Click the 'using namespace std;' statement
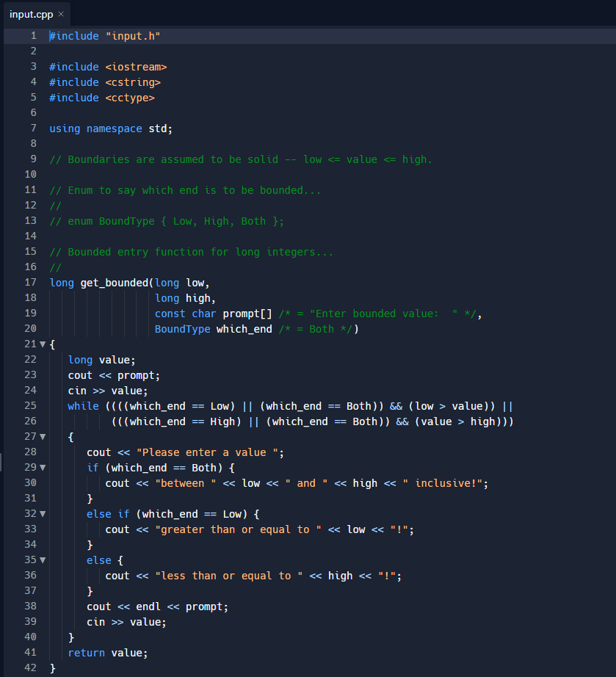This screenshot has height=677, width=616. 110,128
